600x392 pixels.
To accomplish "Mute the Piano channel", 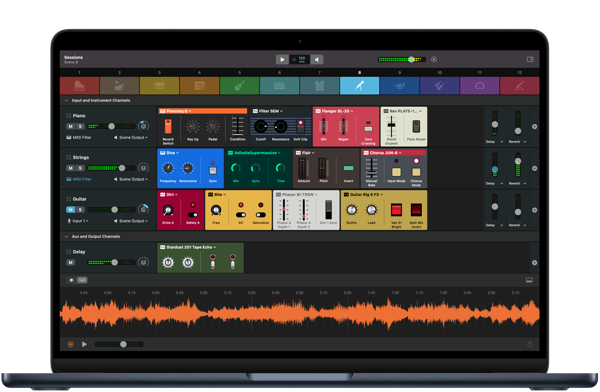I will [x=70, y=126].
